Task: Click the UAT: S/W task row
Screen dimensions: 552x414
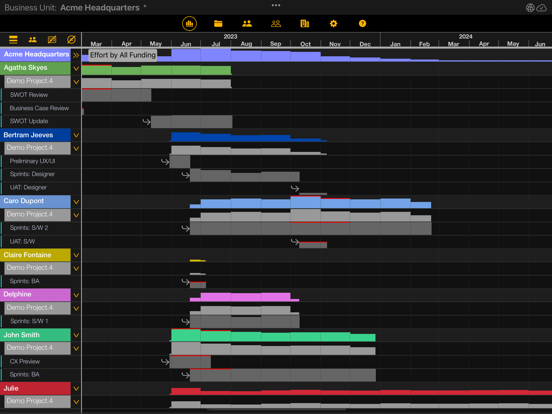Action: [41, 242]
